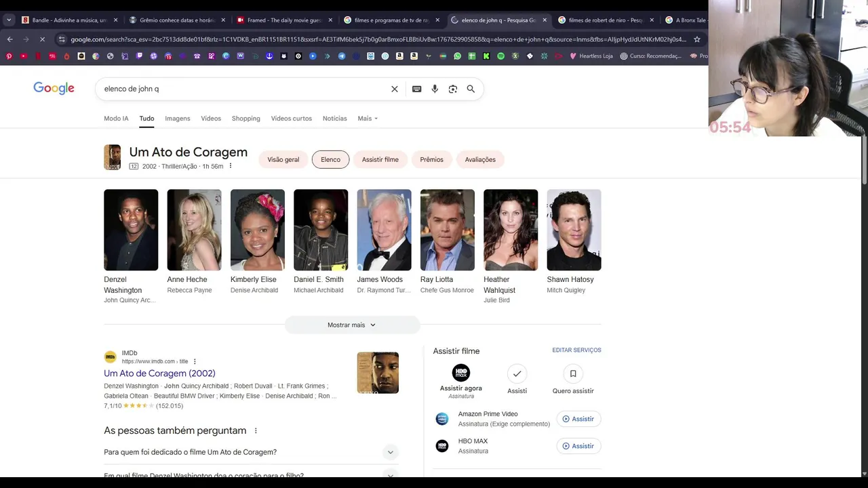Screen dimensions: 868x488
Task: Select the Assistir filme chip
Action: [380, 159]
